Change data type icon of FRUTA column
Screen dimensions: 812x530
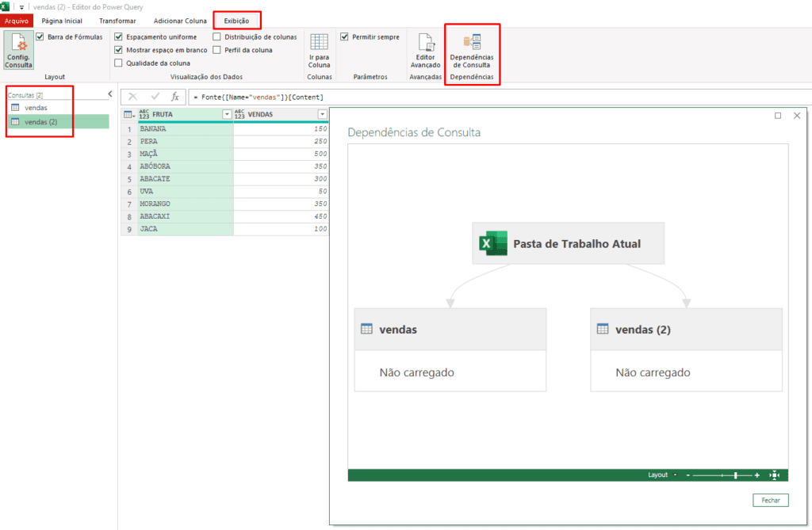pyautogui.click(x=144, y=114)
